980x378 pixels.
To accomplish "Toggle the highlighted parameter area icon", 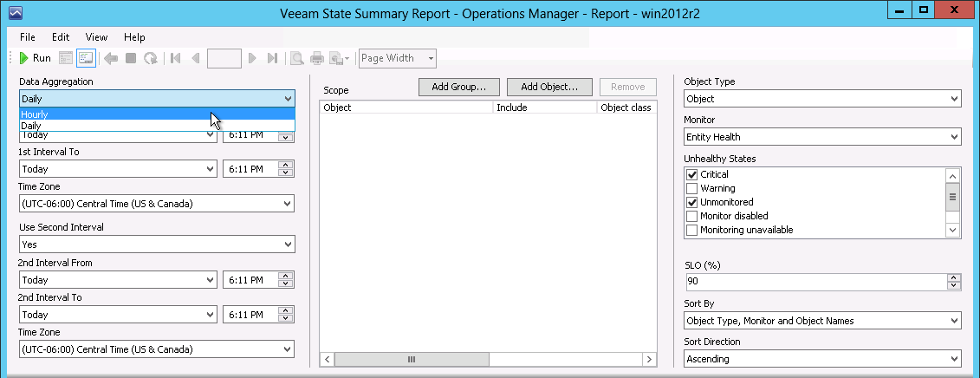I will point(86,58).
